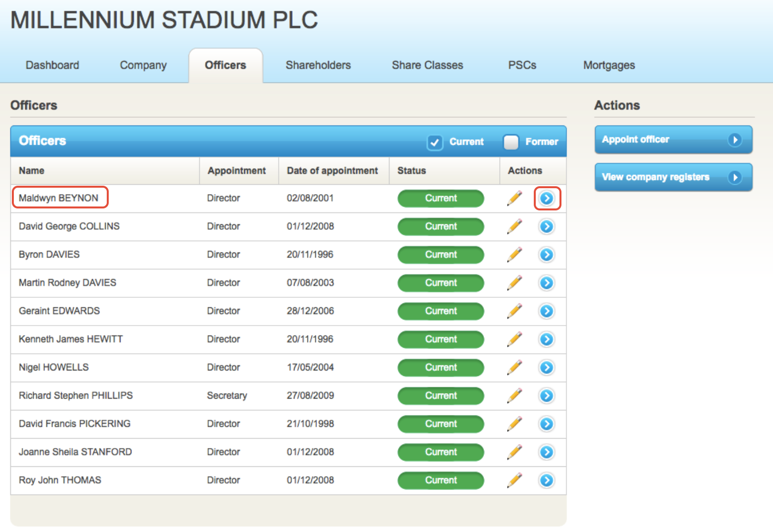Select the name Roy John THOMAS

click(x=60, y=480)
